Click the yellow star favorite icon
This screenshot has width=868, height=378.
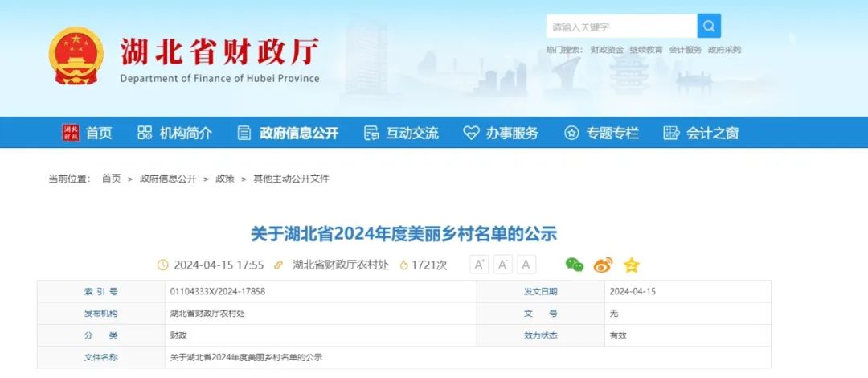631,265
